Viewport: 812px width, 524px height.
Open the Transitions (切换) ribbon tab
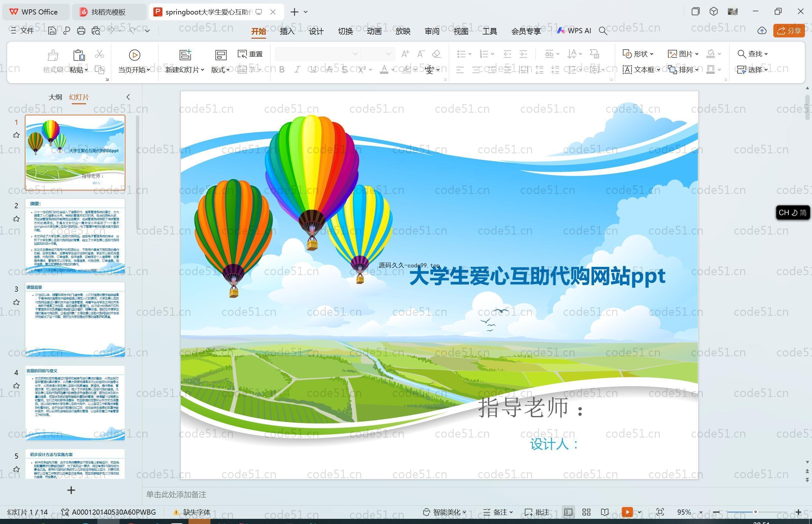[x=345, y=31]
